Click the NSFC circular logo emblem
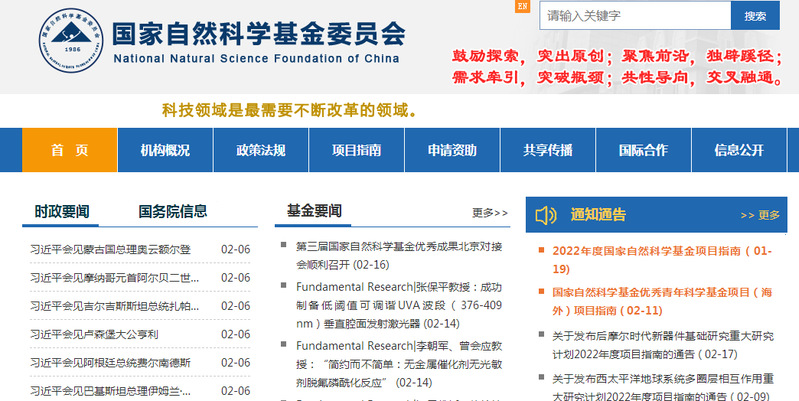Screen dimensions: 799x401 [x=72, y=45]
